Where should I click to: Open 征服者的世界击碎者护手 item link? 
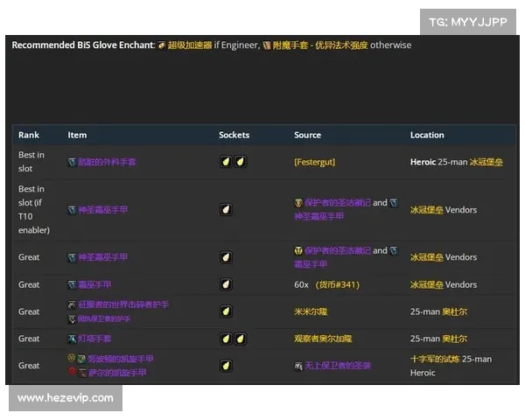123,304
